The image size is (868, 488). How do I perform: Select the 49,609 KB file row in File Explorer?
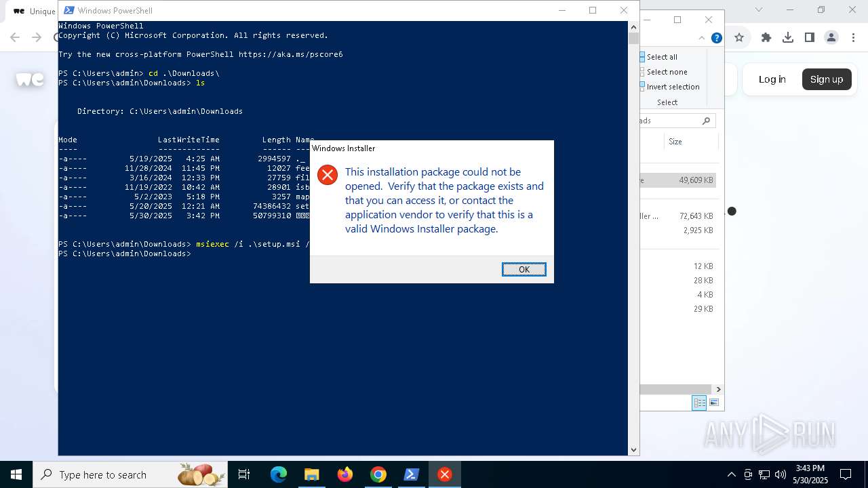(677, 180)
